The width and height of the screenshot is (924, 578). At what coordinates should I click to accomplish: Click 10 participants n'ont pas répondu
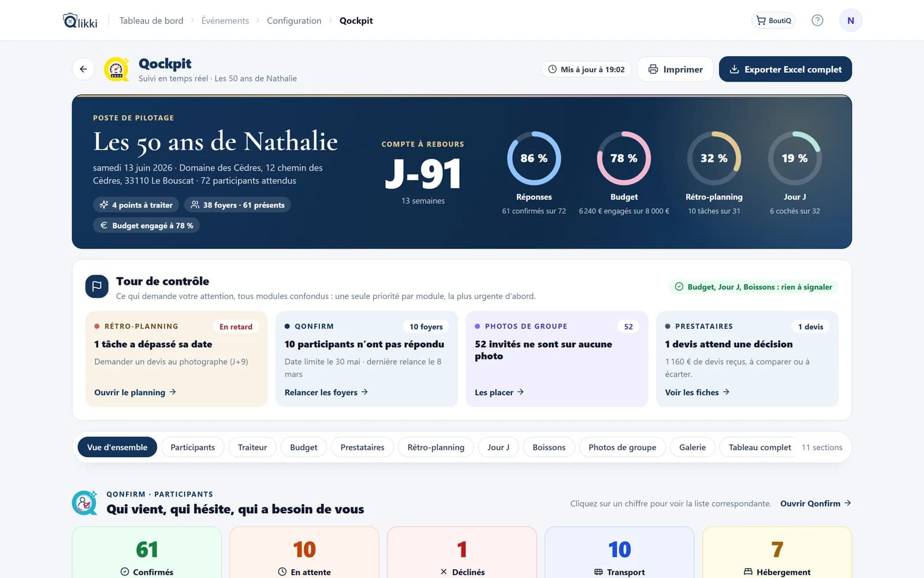tap(364, 344)
